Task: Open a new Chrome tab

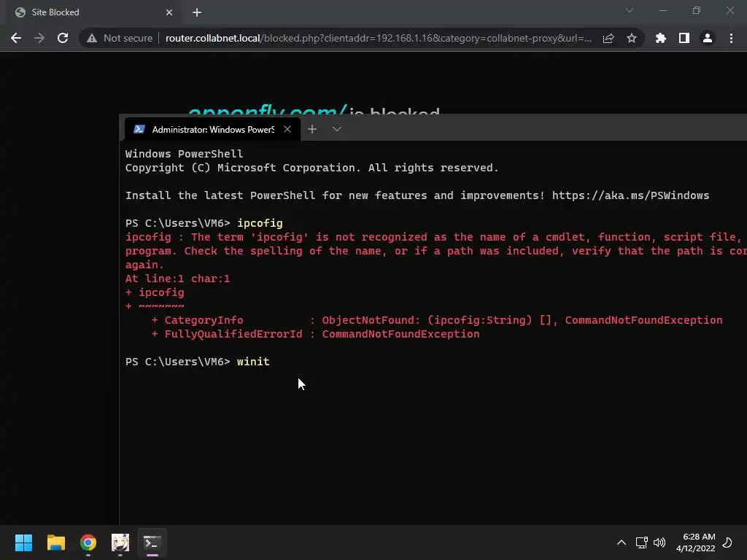Action: [x=197, y=12]
